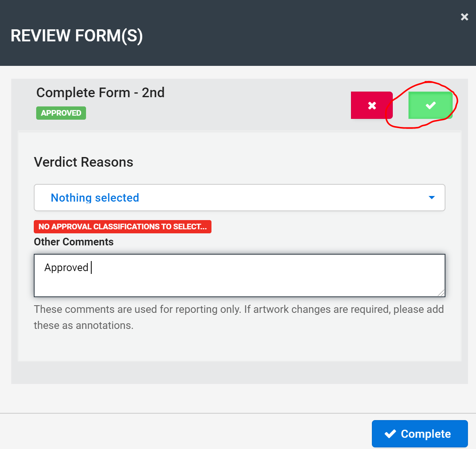The image size is (476, 449).
Task: Place cursor in the Other Comments field
Action: tap(239, 276)
